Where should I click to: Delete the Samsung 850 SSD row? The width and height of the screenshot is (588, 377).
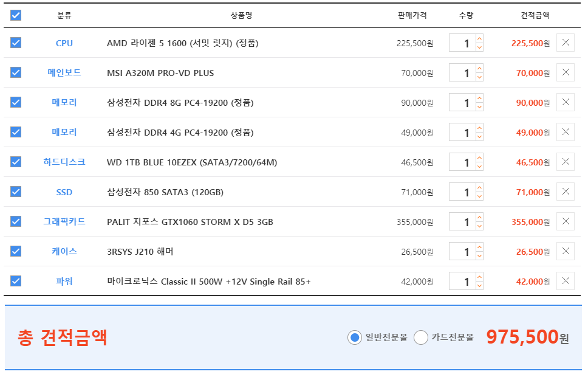click(x=566, y=192)
